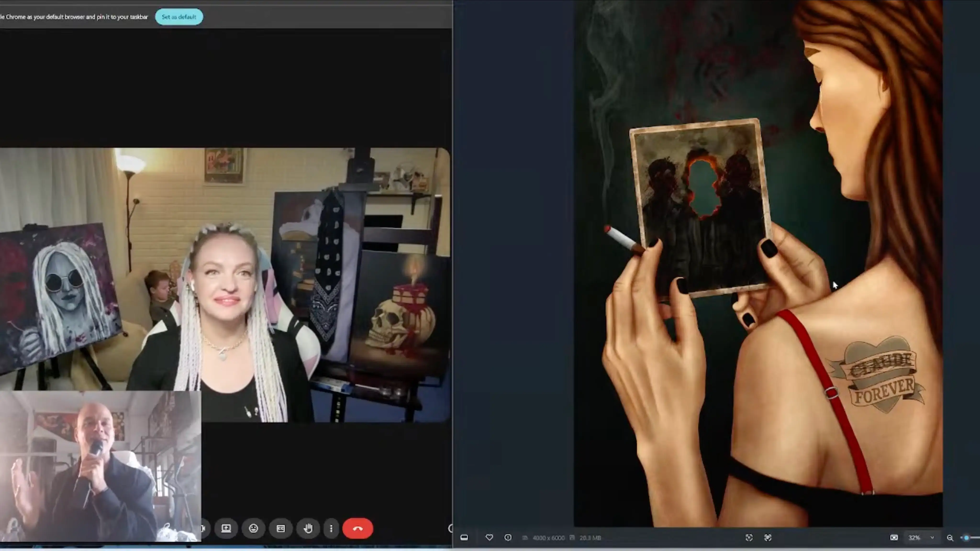Viewport: 980px width, 551px height.
Task: Mark the photo as favorite with the heart icon
Action: coord(489,537)
